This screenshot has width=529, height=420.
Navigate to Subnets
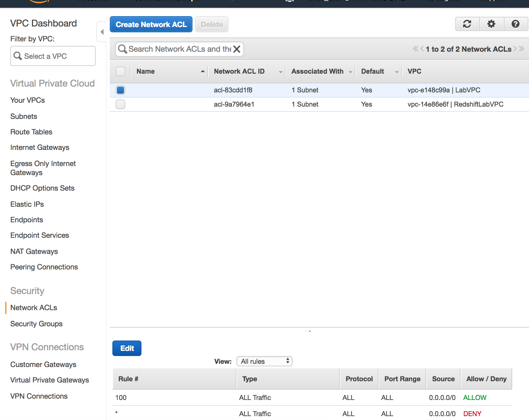pyautogui.click(x=24, y=116)
